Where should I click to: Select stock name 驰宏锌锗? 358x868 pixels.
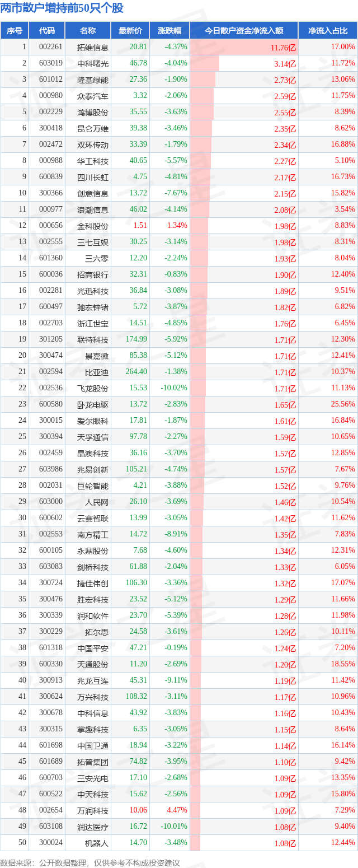point(93,307)
